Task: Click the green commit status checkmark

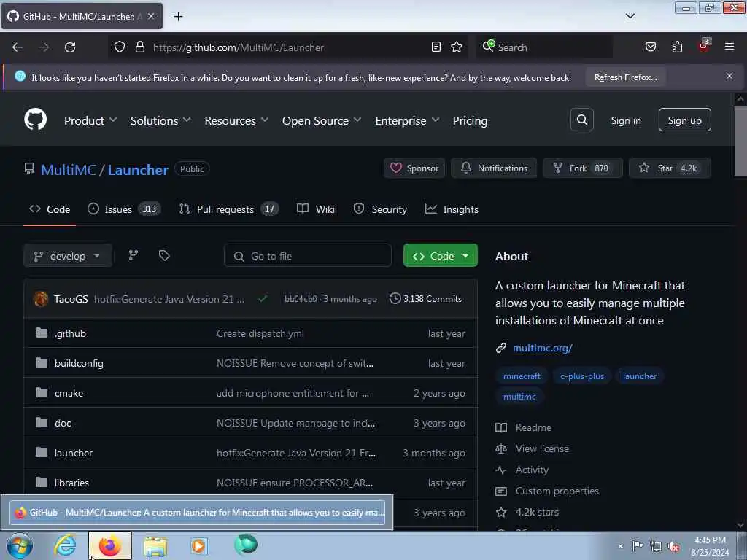Action: pyautogui.click(x=263, y=298)
